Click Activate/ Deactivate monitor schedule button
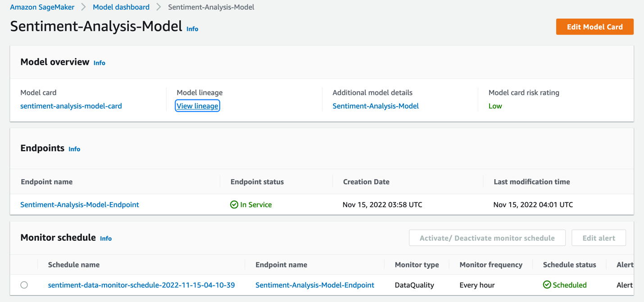This screenshot has height=302, width=644. click(487, 238)
